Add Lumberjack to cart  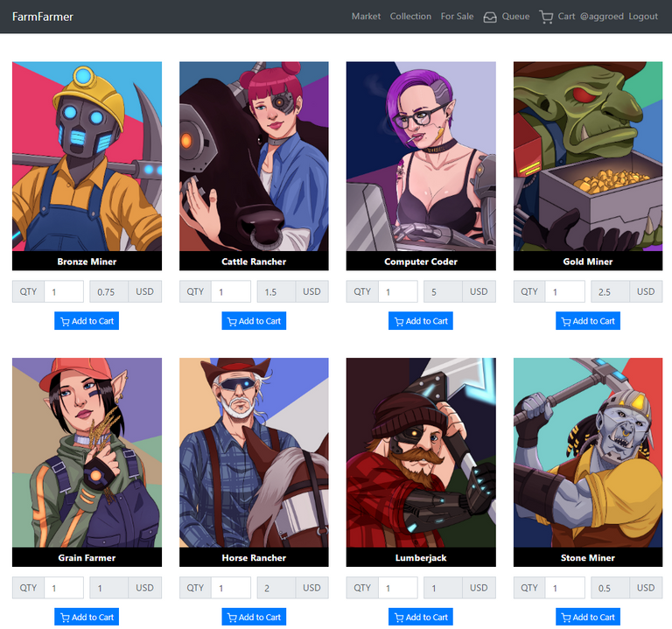click(420, 617)
